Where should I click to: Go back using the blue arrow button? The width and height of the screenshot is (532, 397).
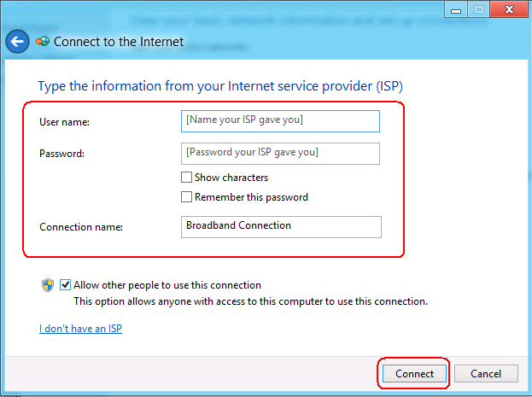(x=17, y=41)
